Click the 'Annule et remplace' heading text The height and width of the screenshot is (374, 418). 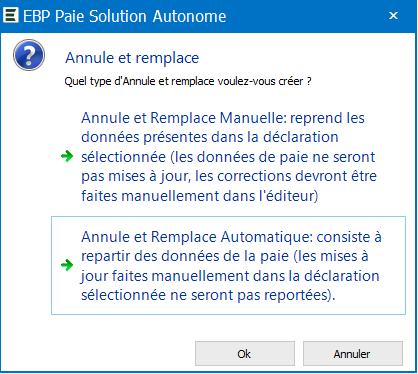pos(132,58)
